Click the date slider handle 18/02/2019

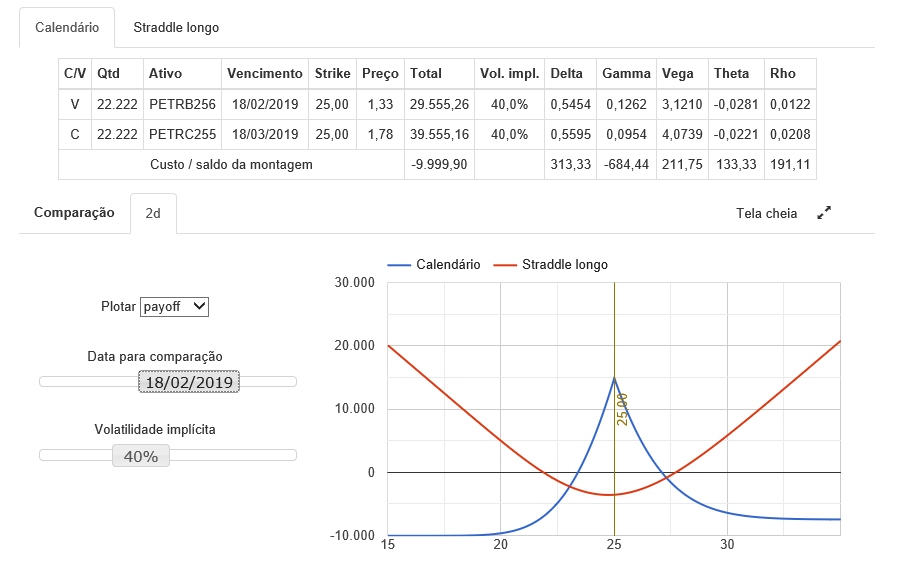pos(189,382)
